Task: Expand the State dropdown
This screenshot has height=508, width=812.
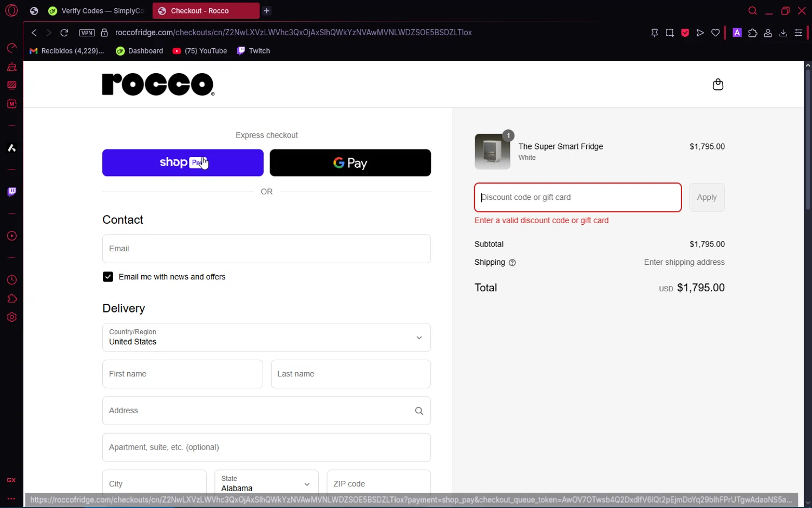Action: [x=266, y=483]
